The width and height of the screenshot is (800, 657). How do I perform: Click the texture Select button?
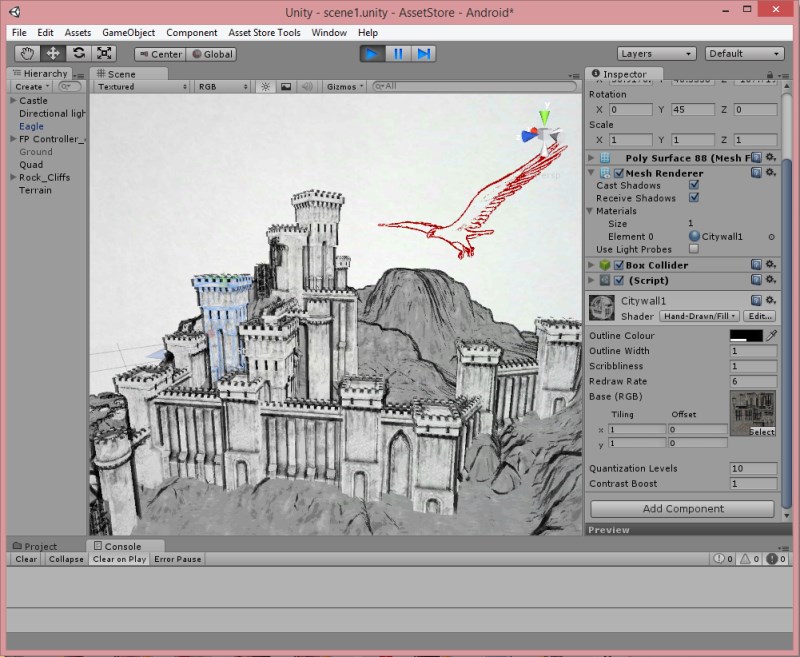coord(762,432)
